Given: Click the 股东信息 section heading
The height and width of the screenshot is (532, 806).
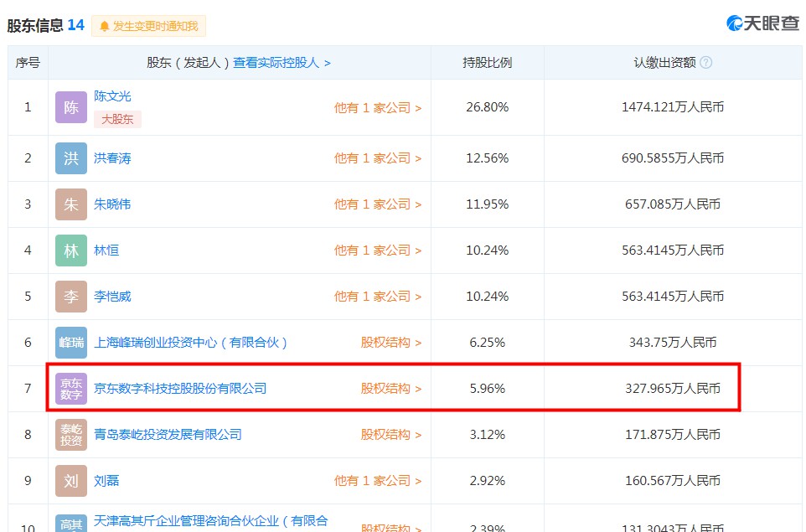Looking at the screenshot, I should (x=35, y=26).
